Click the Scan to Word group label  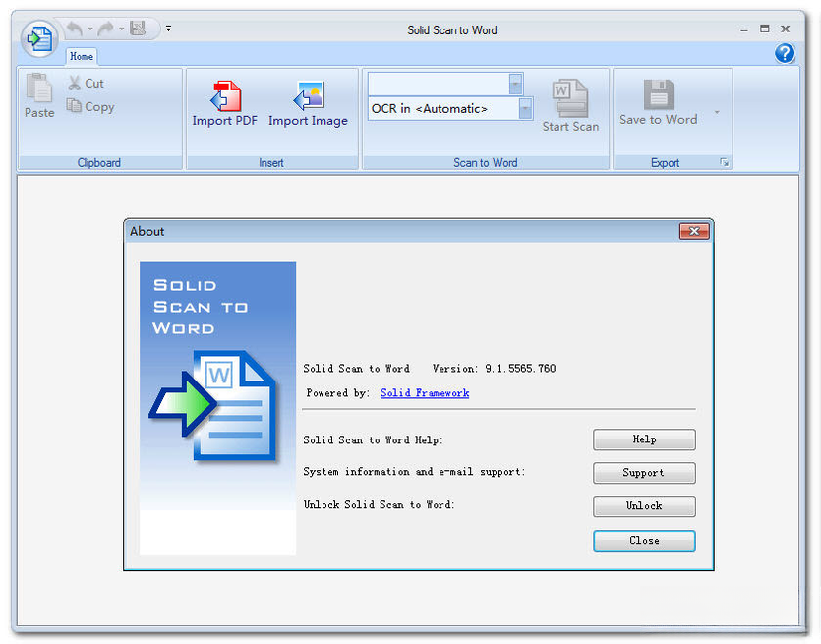(x=486, y=163)
